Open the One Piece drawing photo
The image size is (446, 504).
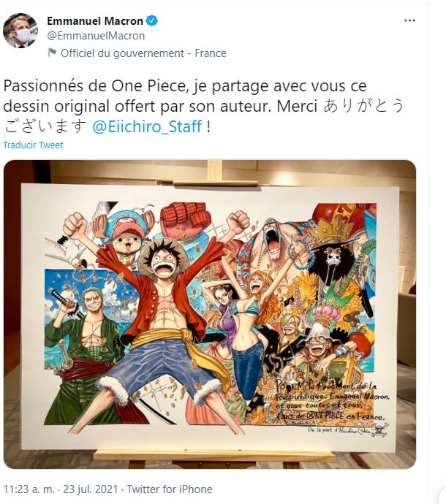coord(210,314)
